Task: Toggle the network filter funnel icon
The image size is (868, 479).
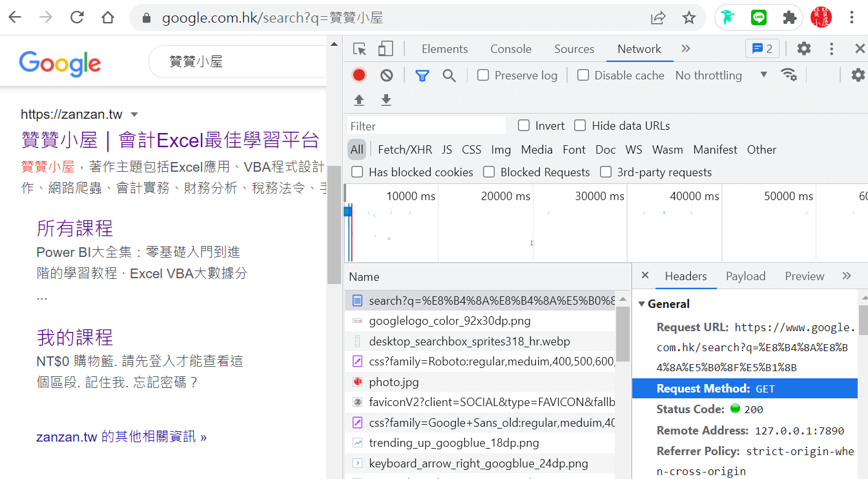Action: [x=422, y=76]
